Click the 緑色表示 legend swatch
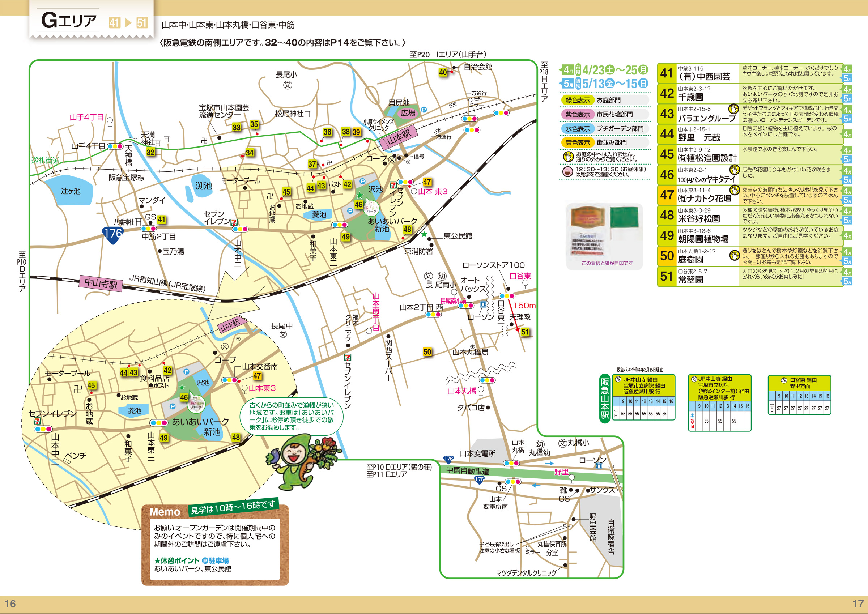Screen dimensions: 868x614 coord(578,100)
